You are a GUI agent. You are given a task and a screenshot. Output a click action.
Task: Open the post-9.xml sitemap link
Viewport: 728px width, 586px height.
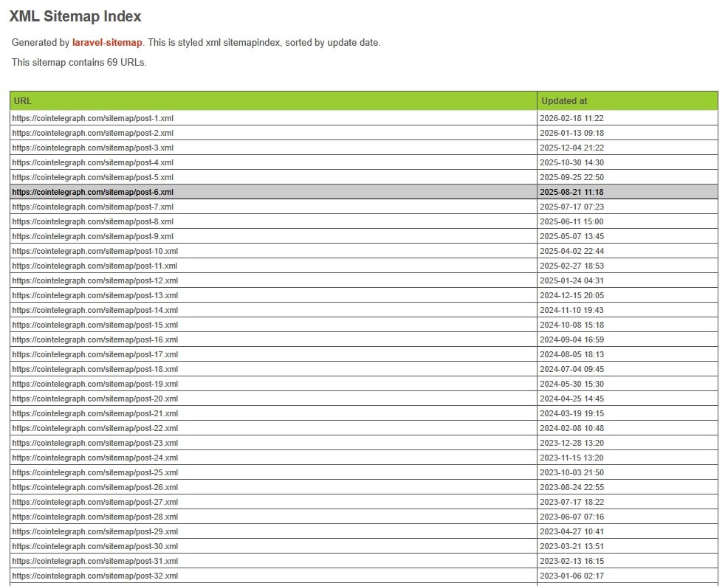(93, 236)
